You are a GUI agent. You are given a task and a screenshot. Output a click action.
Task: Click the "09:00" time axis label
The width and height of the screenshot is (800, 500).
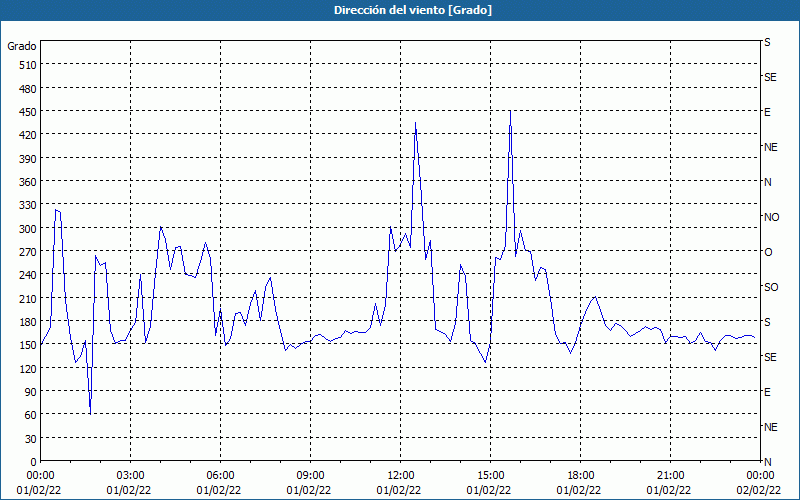pos(310,476)
